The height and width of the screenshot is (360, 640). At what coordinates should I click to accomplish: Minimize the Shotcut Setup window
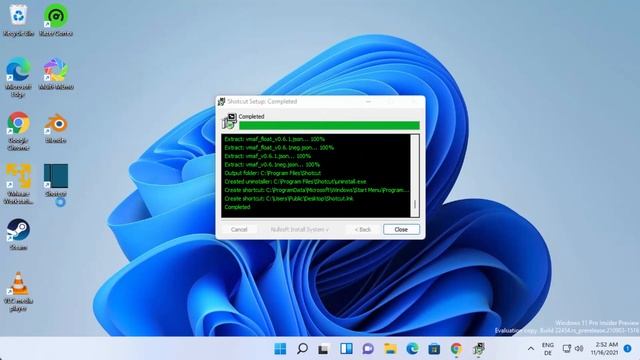click(x=368, y=102)
